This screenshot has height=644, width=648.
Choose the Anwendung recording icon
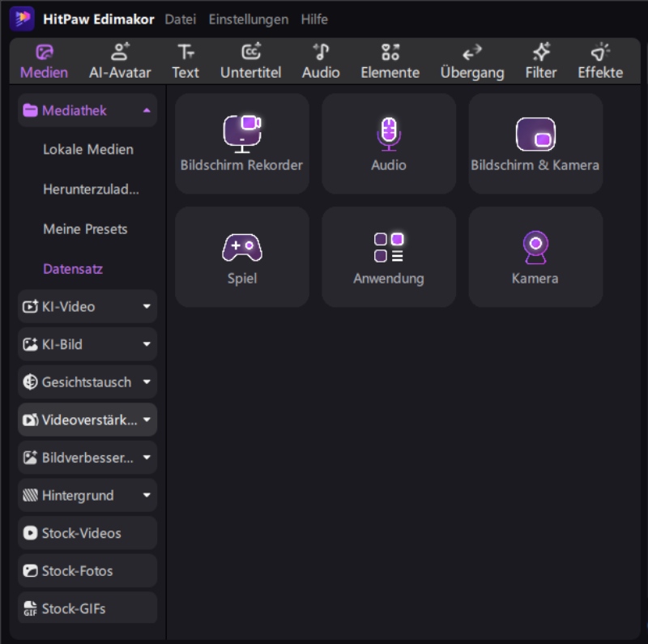point(389,247)
